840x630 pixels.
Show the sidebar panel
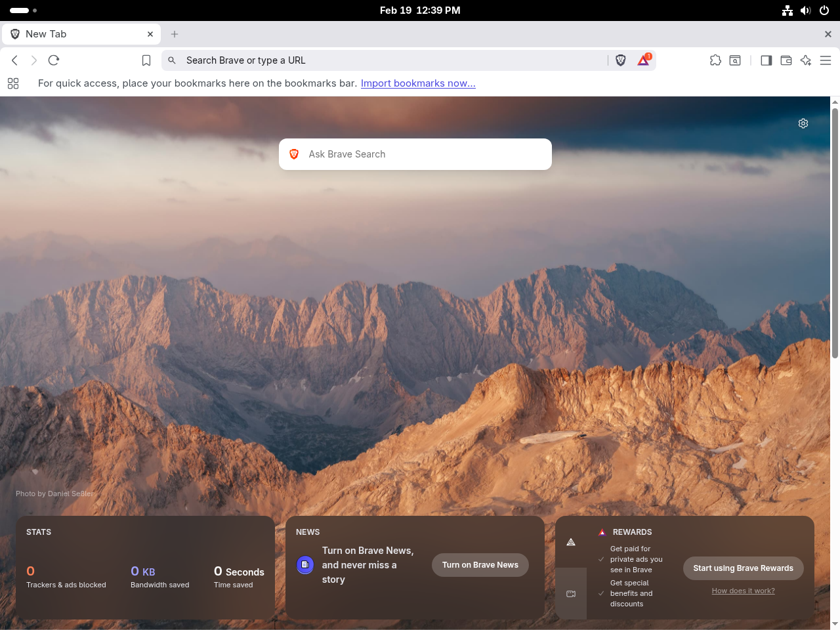coord(766,60)
